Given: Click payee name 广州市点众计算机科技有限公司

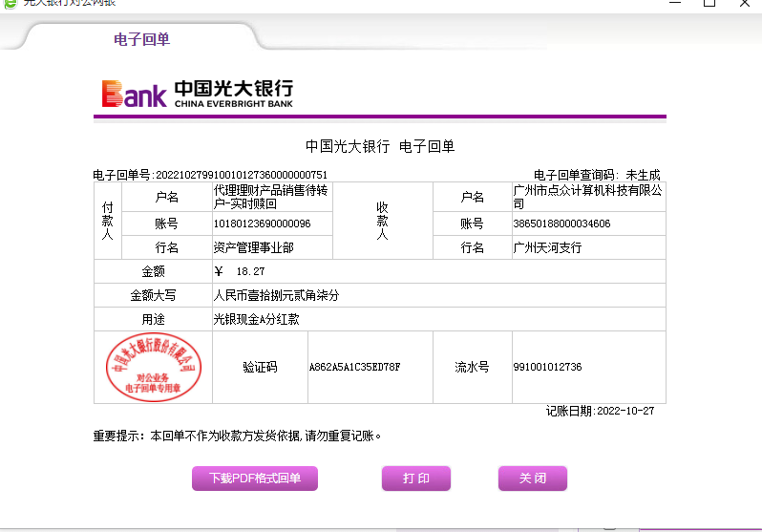Looking at the screenshot, I should [587, 197].
